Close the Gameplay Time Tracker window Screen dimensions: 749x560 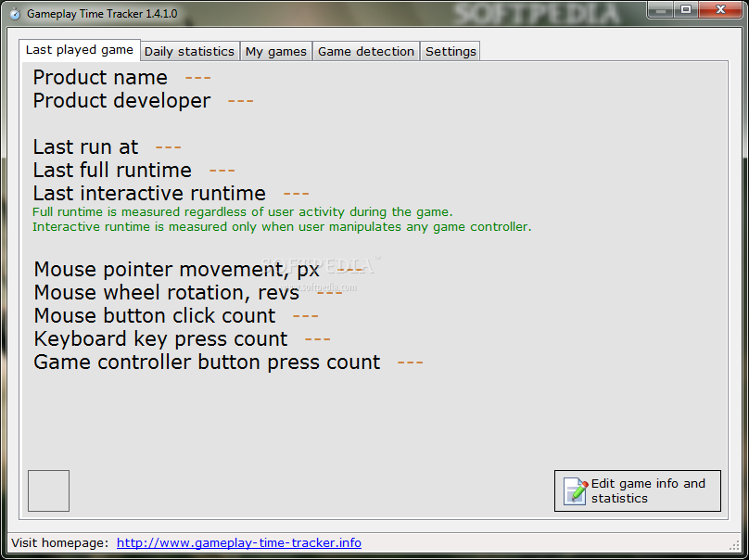coord(721,9)
